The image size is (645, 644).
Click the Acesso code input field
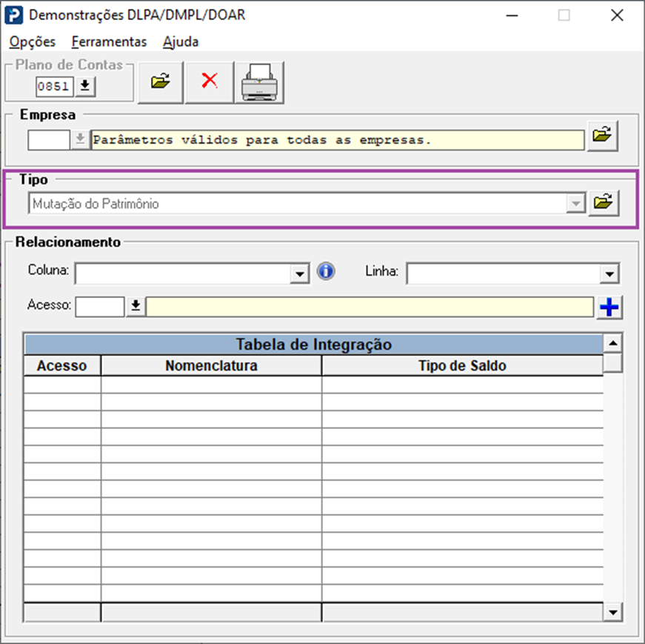tap(99, 307)
